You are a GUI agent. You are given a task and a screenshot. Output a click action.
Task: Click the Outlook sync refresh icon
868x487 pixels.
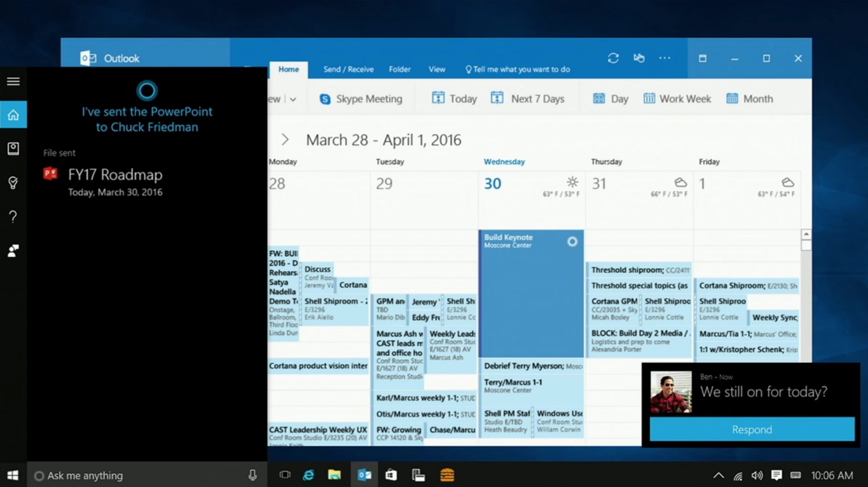point(613,58)
